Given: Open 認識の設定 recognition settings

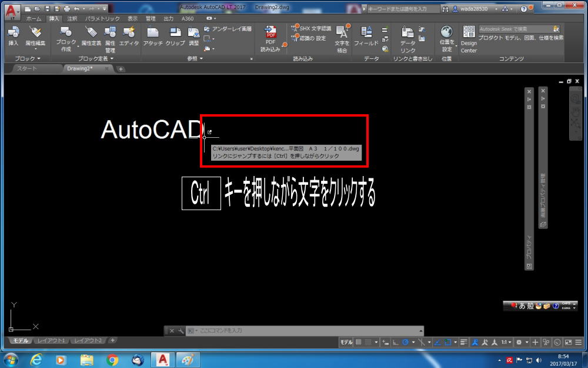Looking at the screenshot, I should [x=309, y=38].
